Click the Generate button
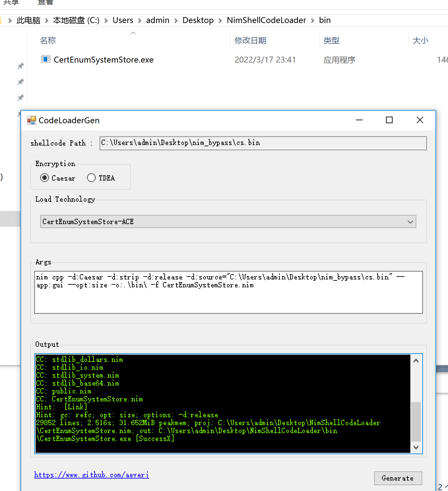448x491 pixels. click(398, 478)
